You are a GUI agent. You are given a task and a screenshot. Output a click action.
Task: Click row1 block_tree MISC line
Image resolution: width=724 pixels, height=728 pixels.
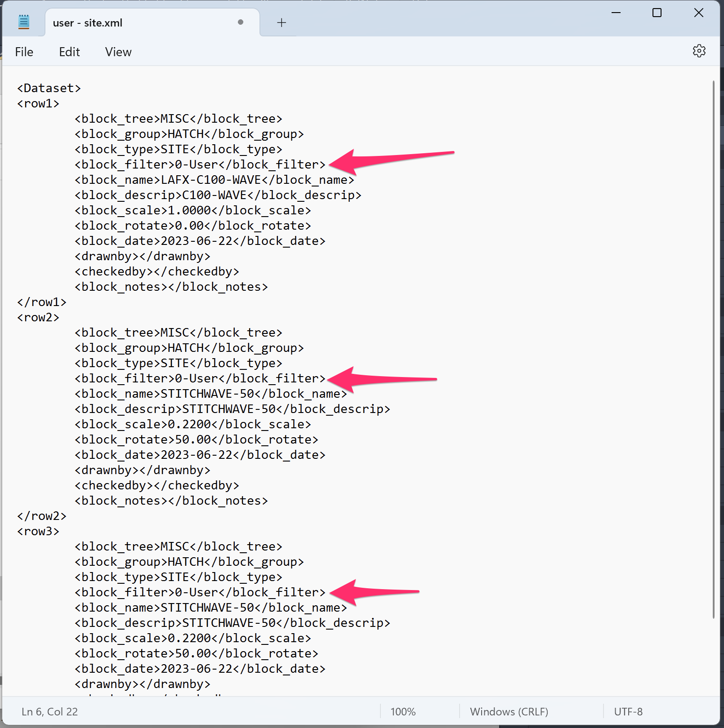pyautogui.click(x=179, y=119)
